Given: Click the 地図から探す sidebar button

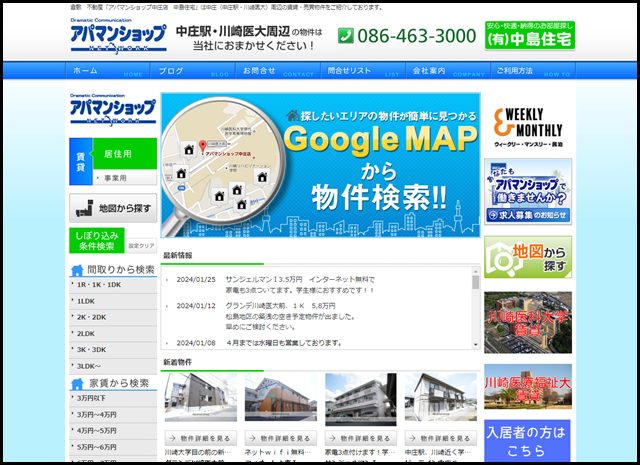Looking at the screenshot, I should coord(113,208).
